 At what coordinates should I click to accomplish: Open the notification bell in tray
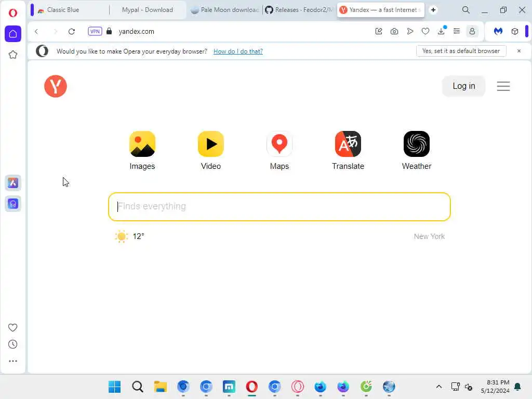pyautogui.click(x=518, y=387)
